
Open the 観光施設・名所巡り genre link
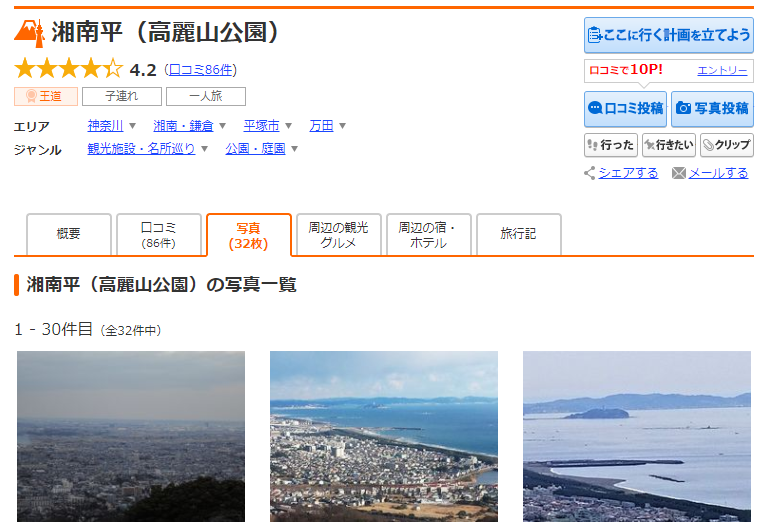coord(141,149)
